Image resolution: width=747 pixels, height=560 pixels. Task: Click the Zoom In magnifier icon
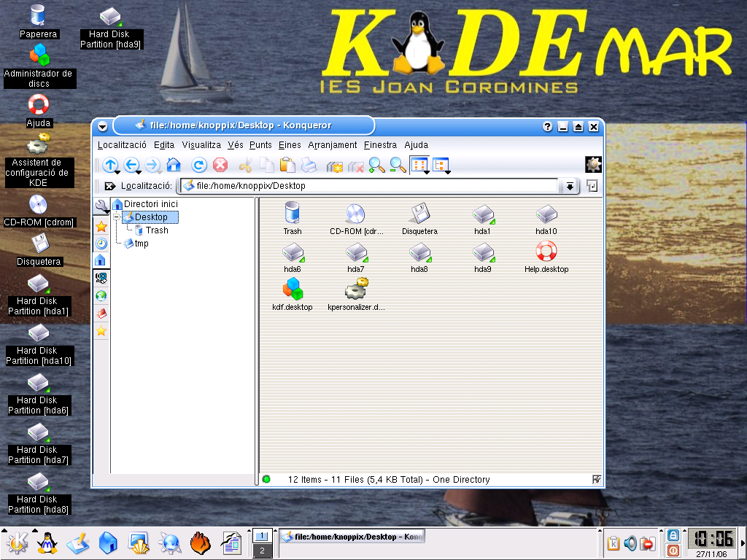pos(376,165)
